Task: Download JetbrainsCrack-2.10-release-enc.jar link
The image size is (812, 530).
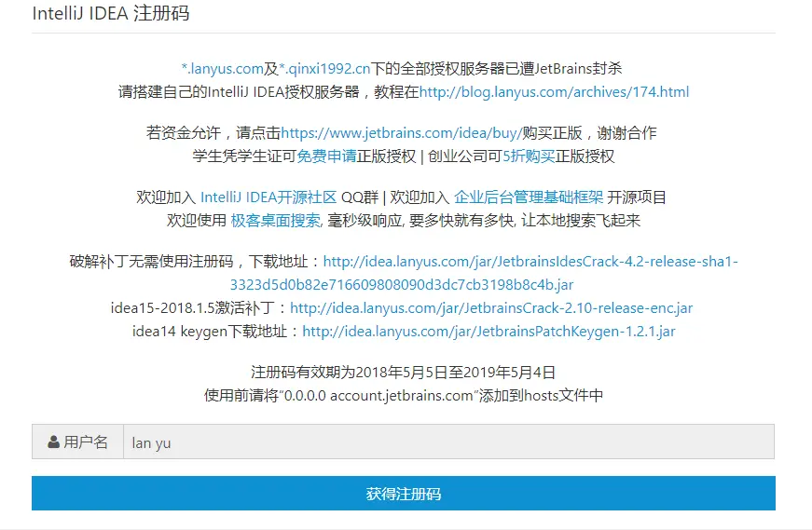Action: pyautogui.click(x=491, y=308)
